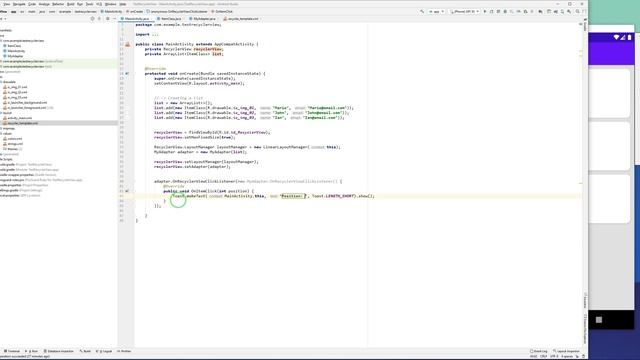Expand the collapsed import statement
Viewport: 640px width, 360px height.
(x=154, y=34)
